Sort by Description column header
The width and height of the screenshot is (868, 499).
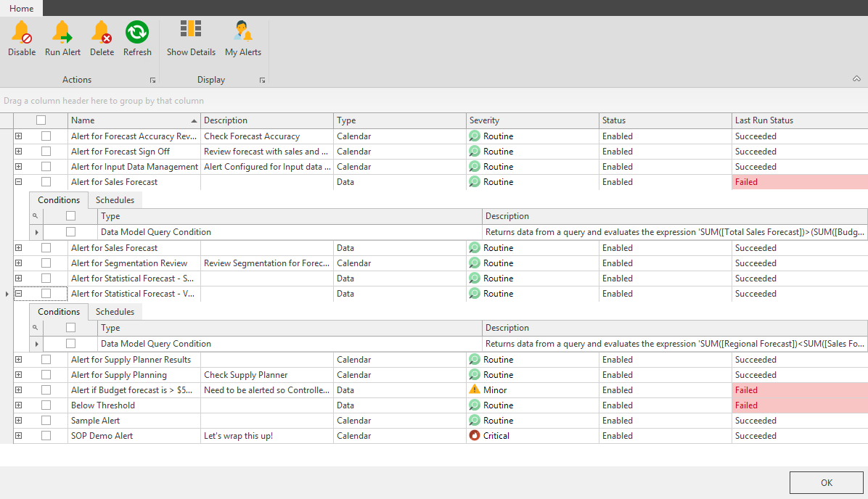(267, 120)
